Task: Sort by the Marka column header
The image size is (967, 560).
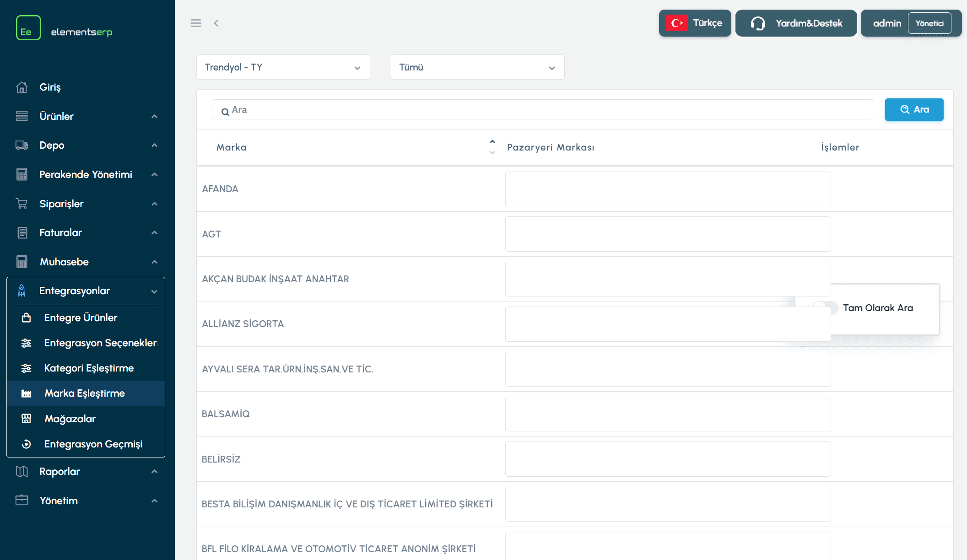Action: point(232,147)
